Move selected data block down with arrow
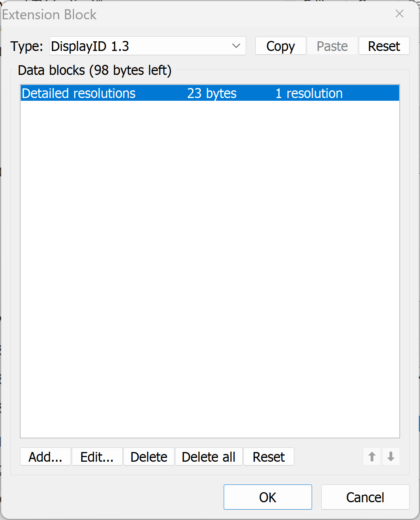The image size is (420, 520). coord(391,457)
